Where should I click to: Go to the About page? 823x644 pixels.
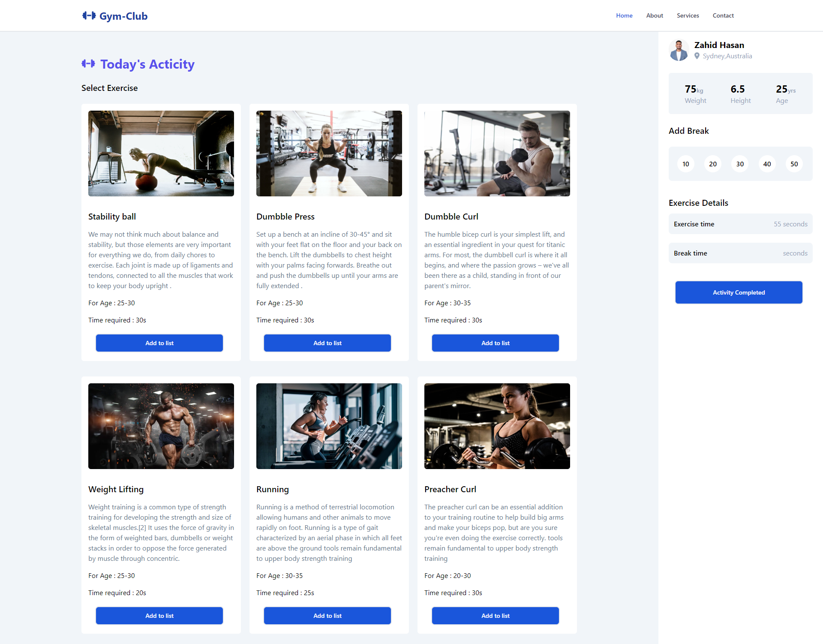coord(655,15)
